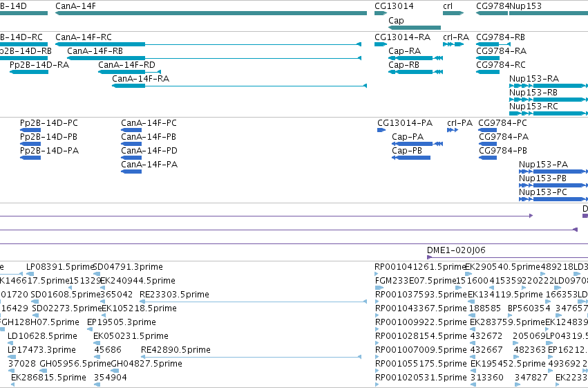Select the CG9784-PC protein label

[502, 123]
